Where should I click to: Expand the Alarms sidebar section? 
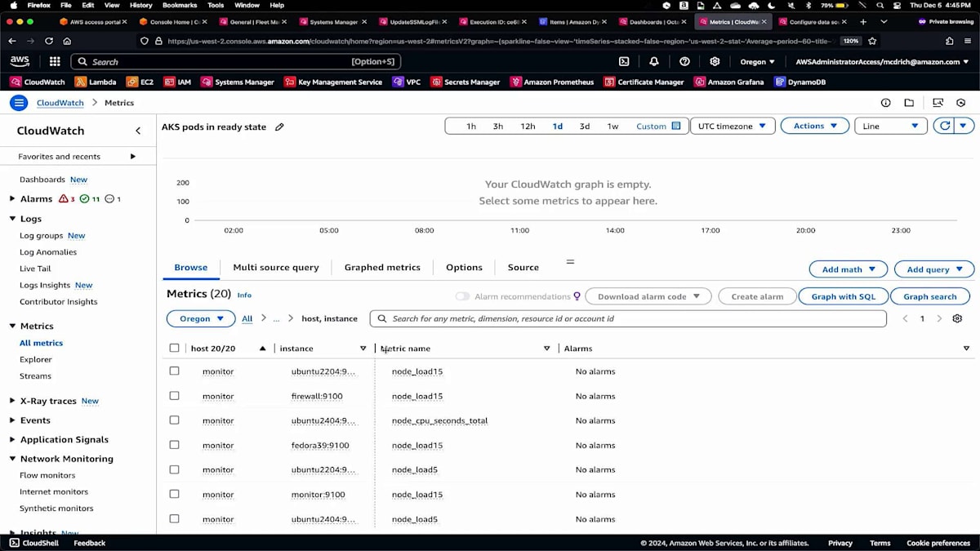click(x=12, y=198)
